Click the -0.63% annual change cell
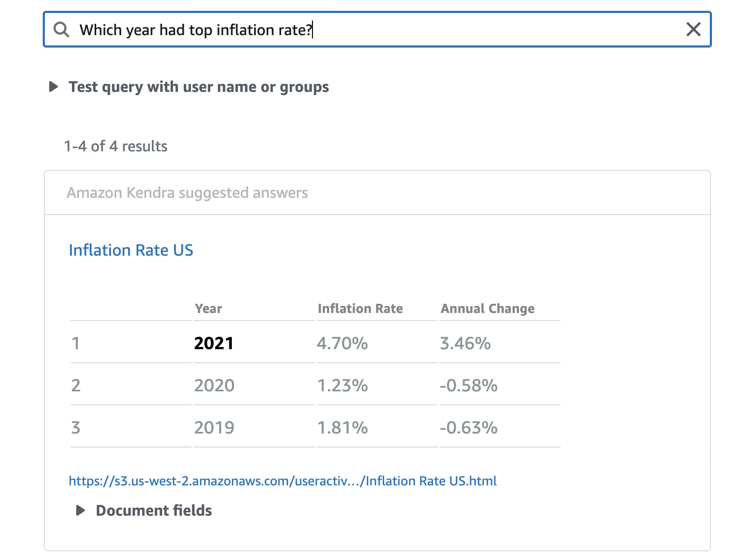Image resolution: width=732 pixels, height=560 pixels. 468,428
